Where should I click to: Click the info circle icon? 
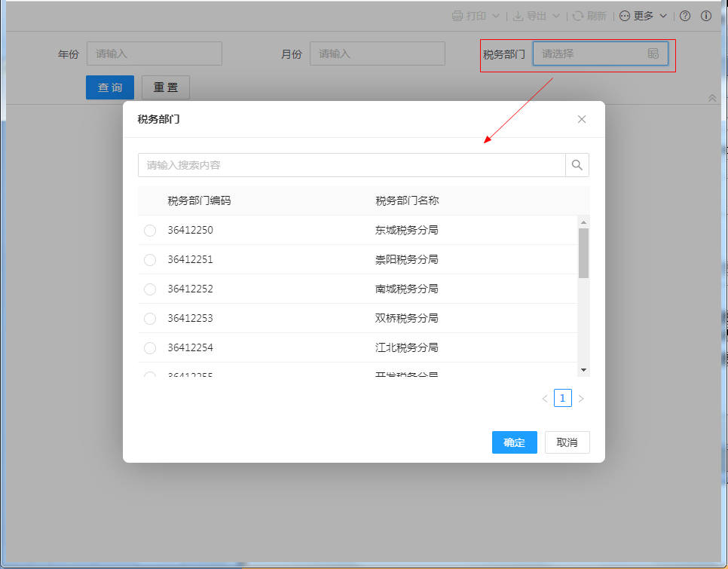706,16
